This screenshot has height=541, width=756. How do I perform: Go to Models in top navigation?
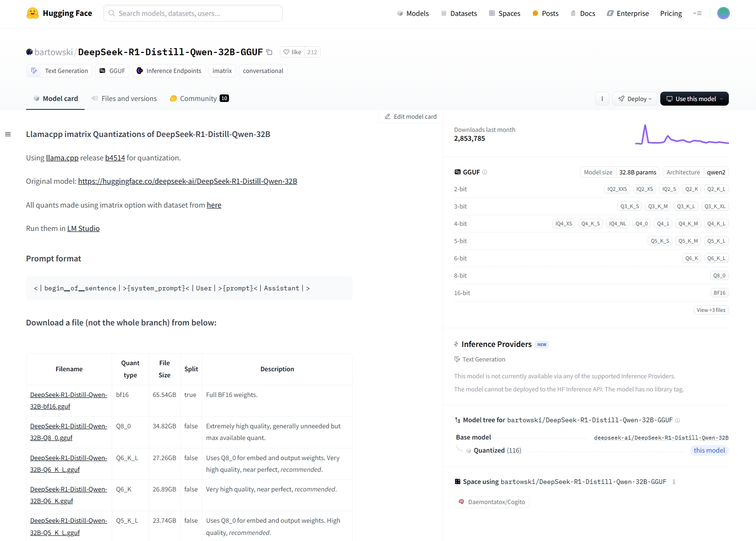413,13
